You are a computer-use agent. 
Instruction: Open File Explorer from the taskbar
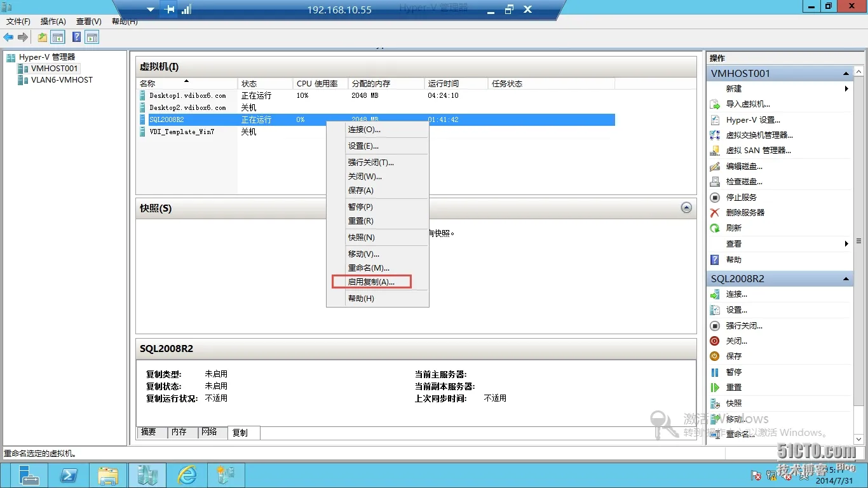click(x=108, y=475)
